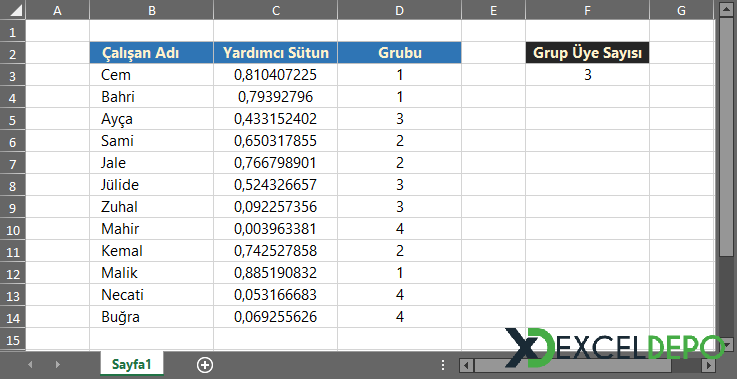737x379 pixels.
Task: Click the vertical scrollbar down arrow
Action: (x=728, y=345)
